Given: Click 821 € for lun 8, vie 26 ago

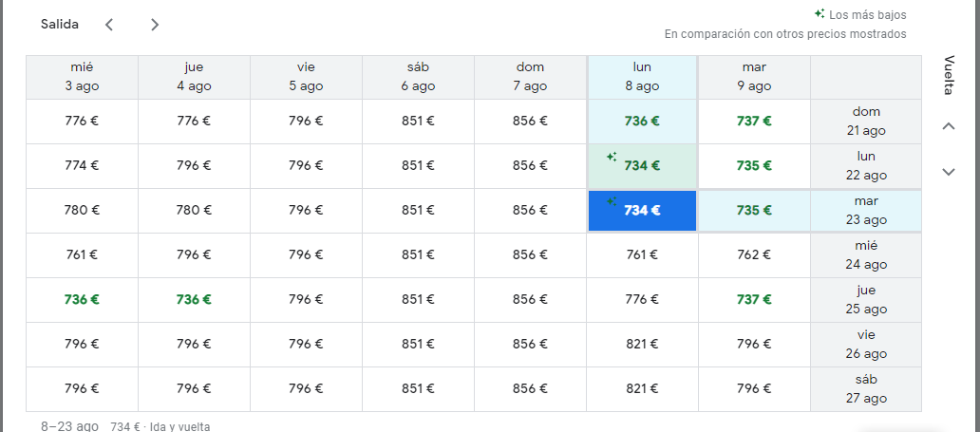Looking at the screenshot, I should pyautogui.click(x=642, y=345).
